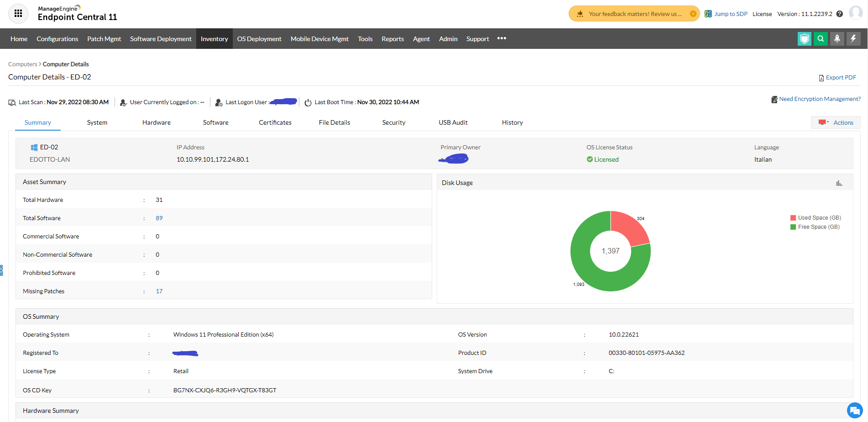Click the green shield icon in navbar
Viewport: 868px width, 422px height.
coord(804,39)
